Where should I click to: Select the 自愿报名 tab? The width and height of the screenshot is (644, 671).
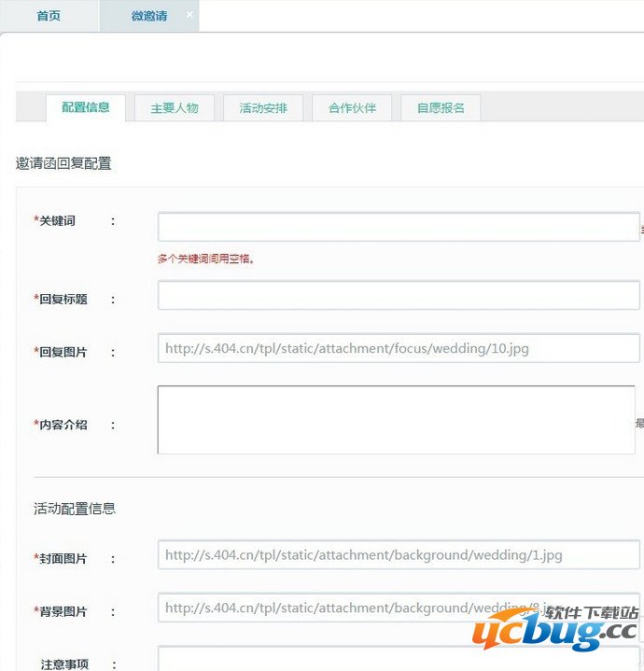pos(441,108)
